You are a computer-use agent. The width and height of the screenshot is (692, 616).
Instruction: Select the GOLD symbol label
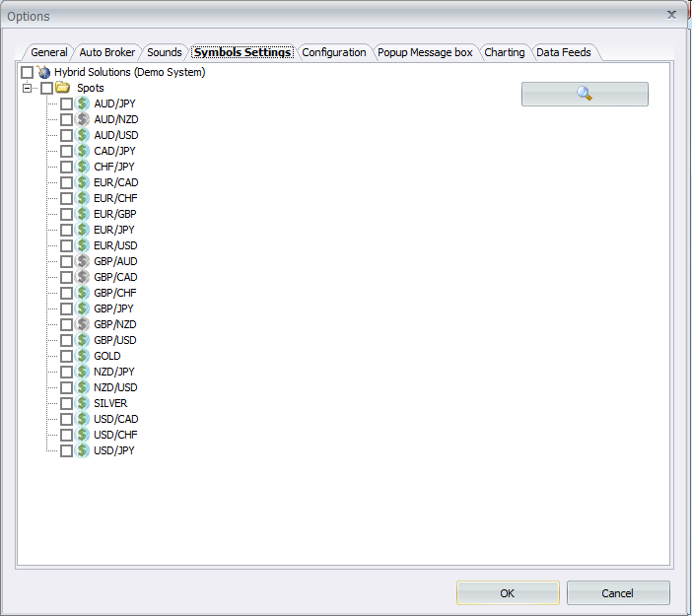pos(107,356)
